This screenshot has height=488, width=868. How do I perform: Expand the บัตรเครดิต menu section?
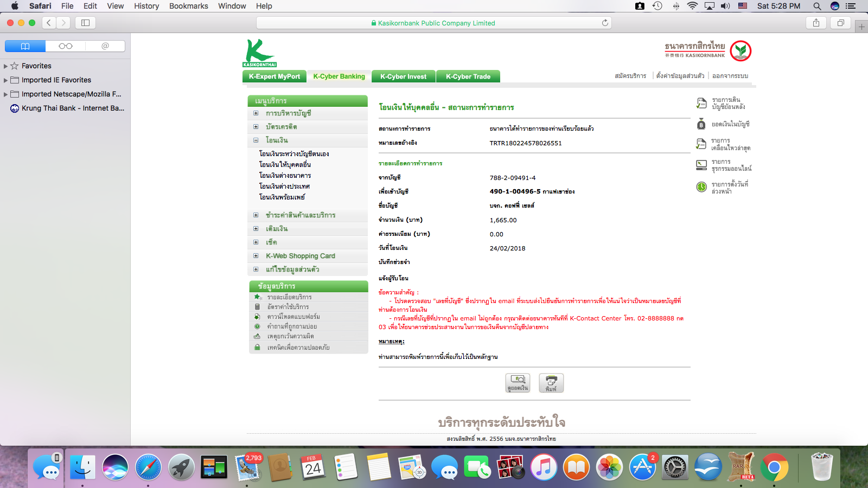coord(256,126)
